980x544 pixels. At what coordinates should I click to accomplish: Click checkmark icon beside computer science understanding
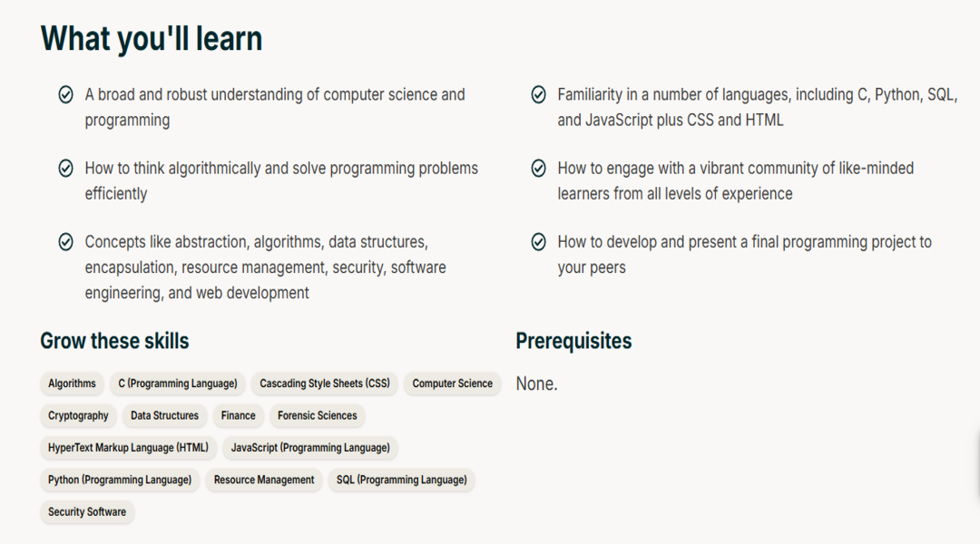65,94
